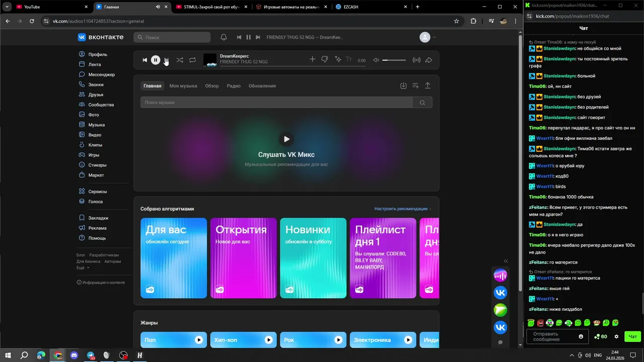Open the dock chat bubble icon
Image resolution: width=644 pixels, height=362 pixels.
[500, 342]
